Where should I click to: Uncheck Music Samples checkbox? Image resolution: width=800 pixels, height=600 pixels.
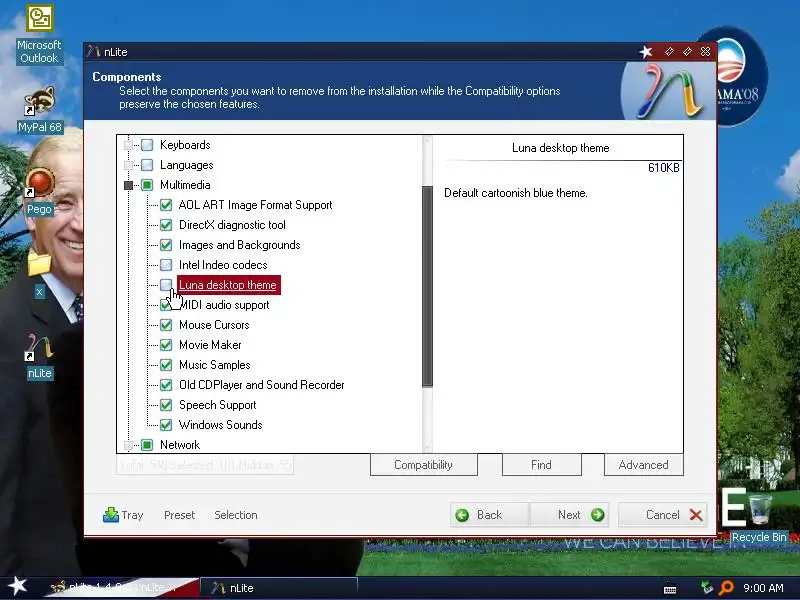[x=166, y=365]
